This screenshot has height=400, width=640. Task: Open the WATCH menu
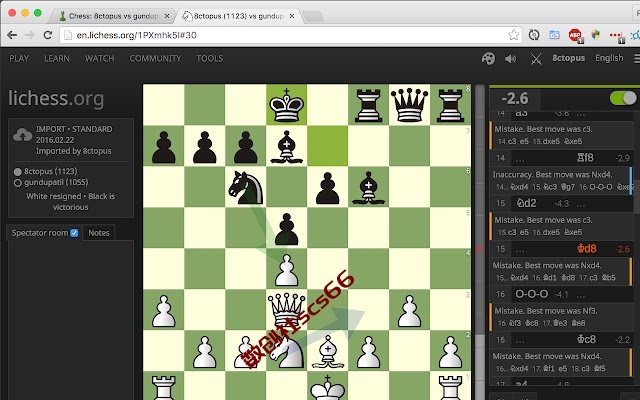(100, 58)
